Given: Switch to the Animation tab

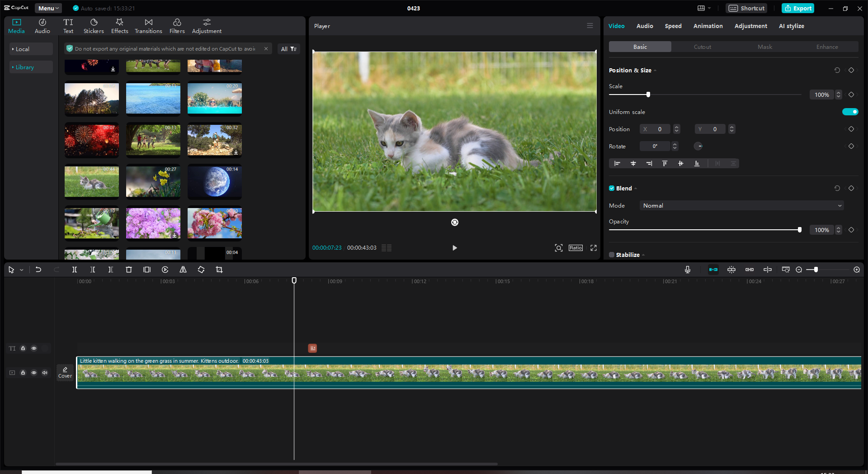Looking at the screenshot, I should (708, 26).
